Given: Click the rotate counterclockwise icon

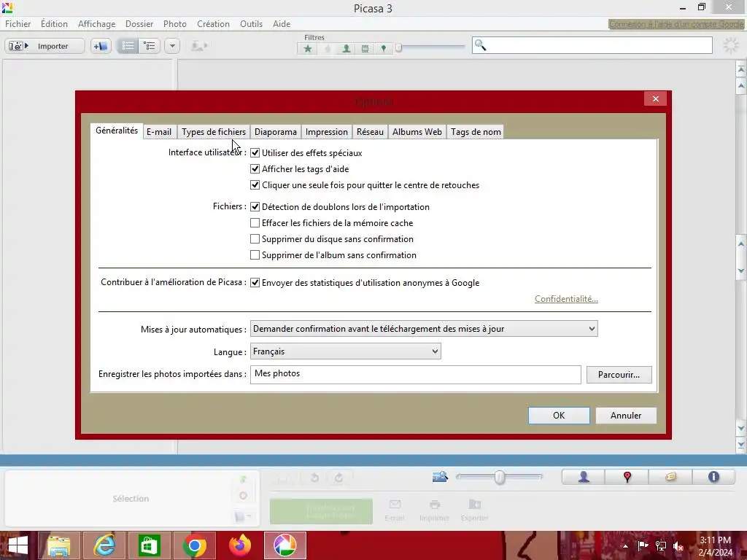Looking at the screenshot, I should point(314,478).
